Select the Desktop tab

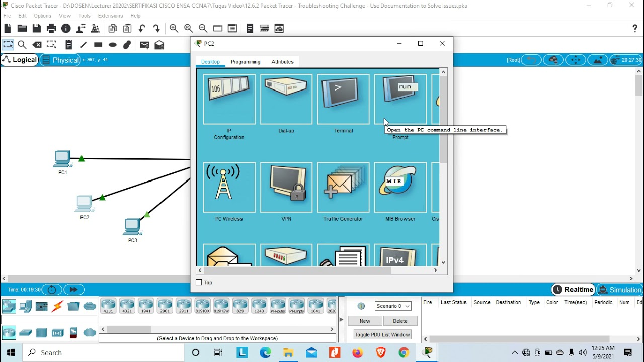pos(210,62)
